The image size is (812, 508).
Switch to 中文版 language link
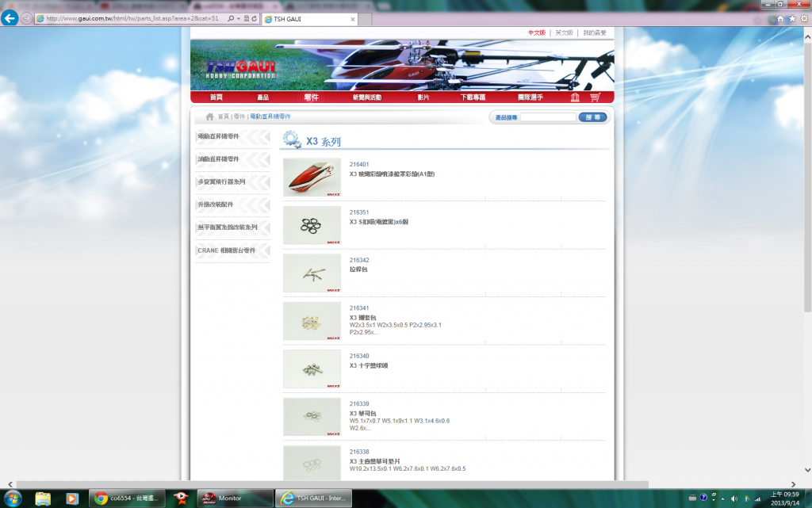point(537,32)
